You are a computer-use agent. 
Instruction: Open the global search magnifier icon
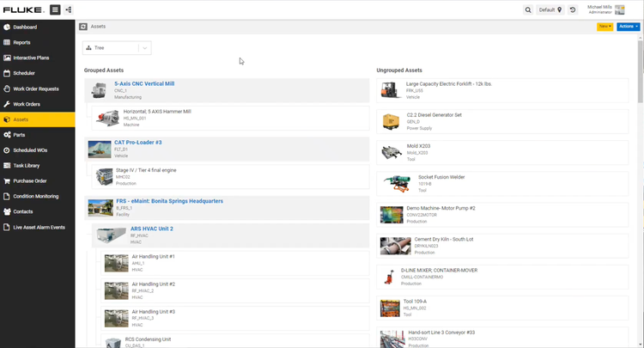(x=528, y=9)
